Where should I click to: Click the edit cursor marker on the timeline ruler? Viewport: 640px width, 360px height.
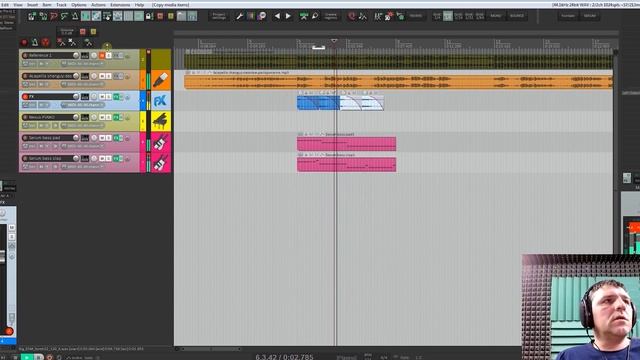[334, 41]
